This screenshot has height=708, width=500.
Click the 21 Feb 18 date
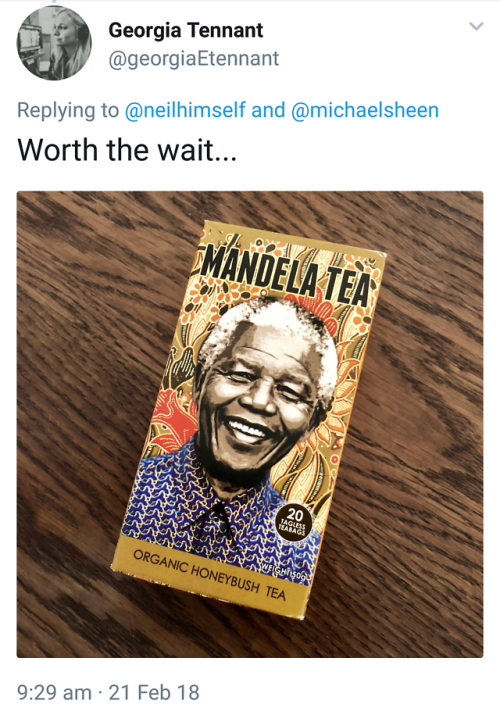pyautogui.click(x=154, y=692)
